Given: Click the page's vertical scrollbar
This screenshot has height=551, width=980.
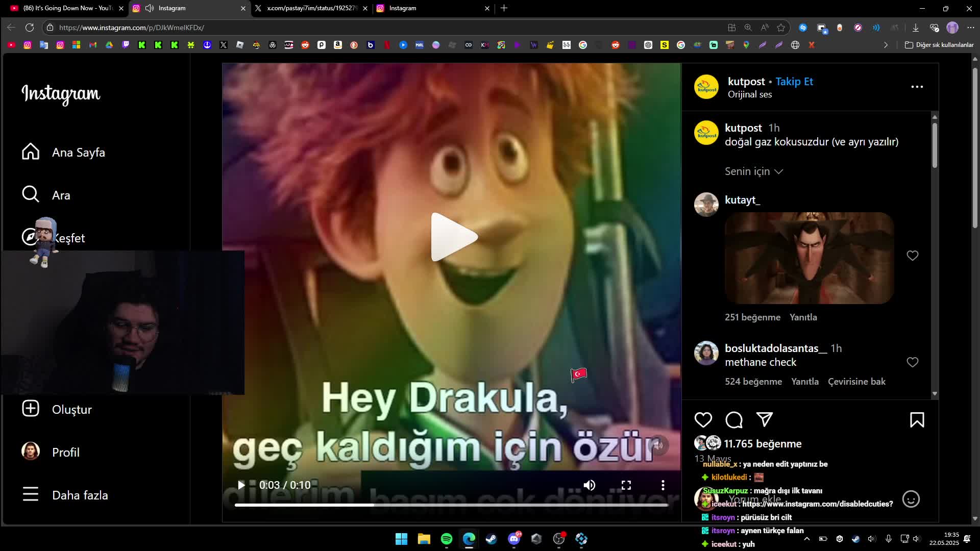Looking at the screenshot, I should point(975,148).
